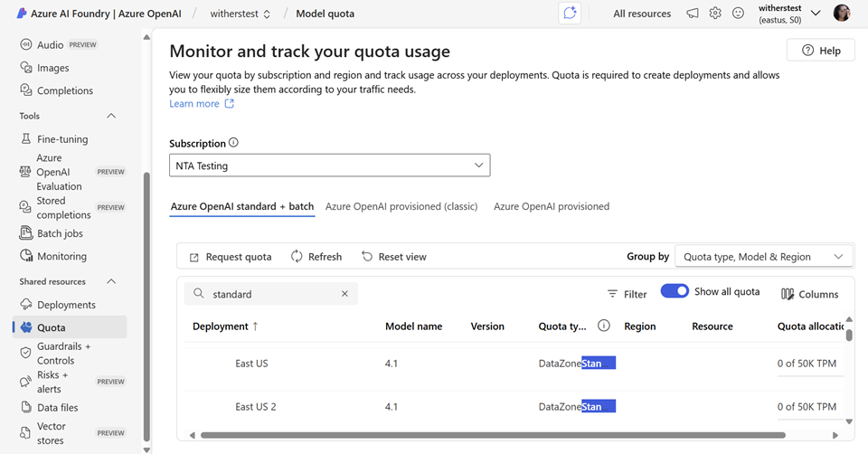Image resolution: width=868 pixels, height=454 pixels.
Task: Open the Learn more link
Action: pos(202,103)
